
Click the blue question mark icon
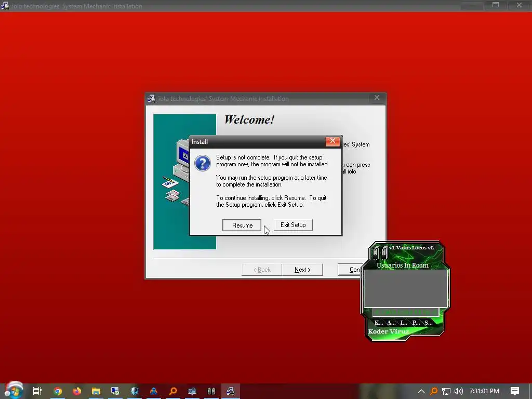(x=203, y=163)
